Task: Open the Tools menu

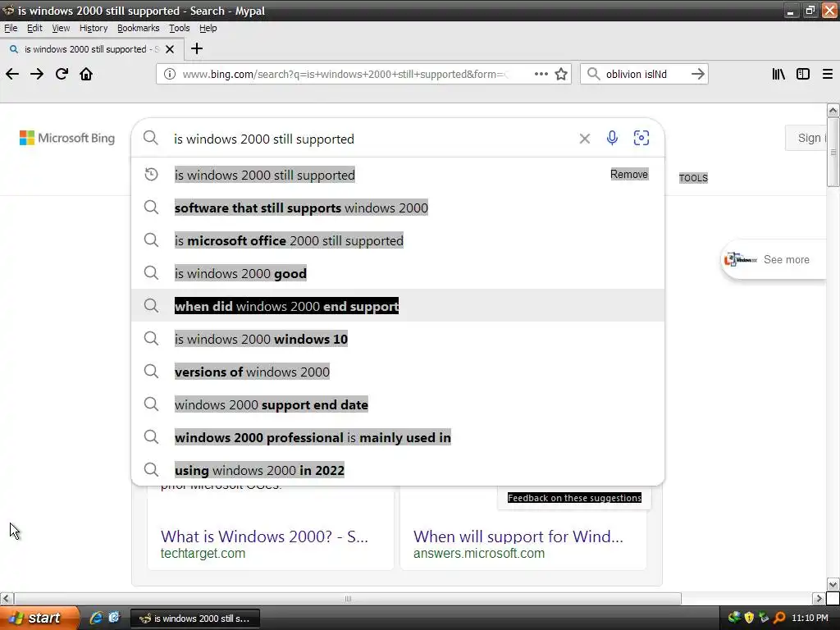Action: (180, 28)
